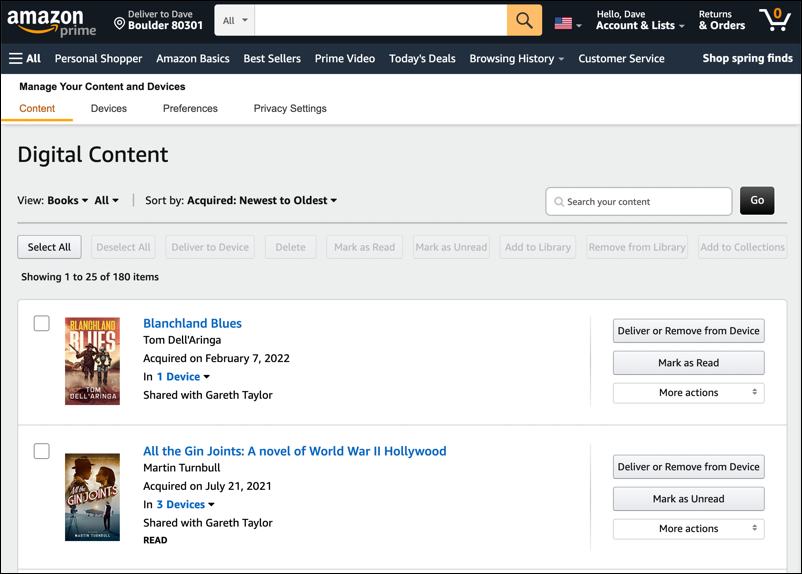The width and height of the screenshot is (802, 574).
Task: Open the hamburger All menu
Action: click(25, 58)
